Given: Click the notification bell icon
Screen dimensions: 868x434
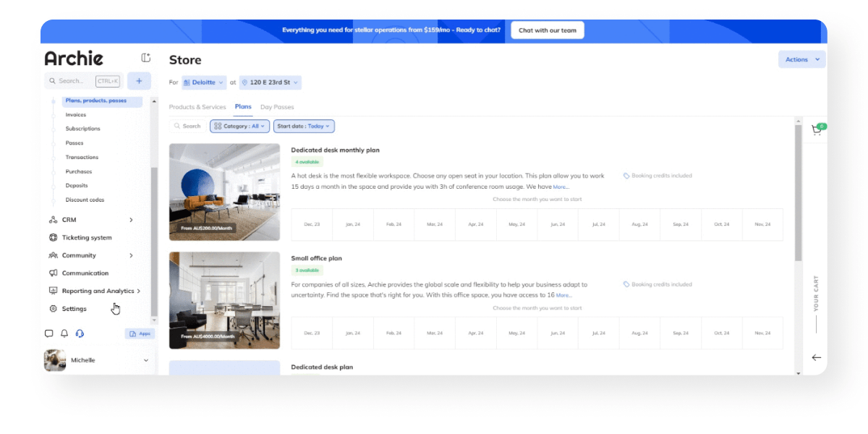Looking at the screenshot, I should click(x=64, y=333).
